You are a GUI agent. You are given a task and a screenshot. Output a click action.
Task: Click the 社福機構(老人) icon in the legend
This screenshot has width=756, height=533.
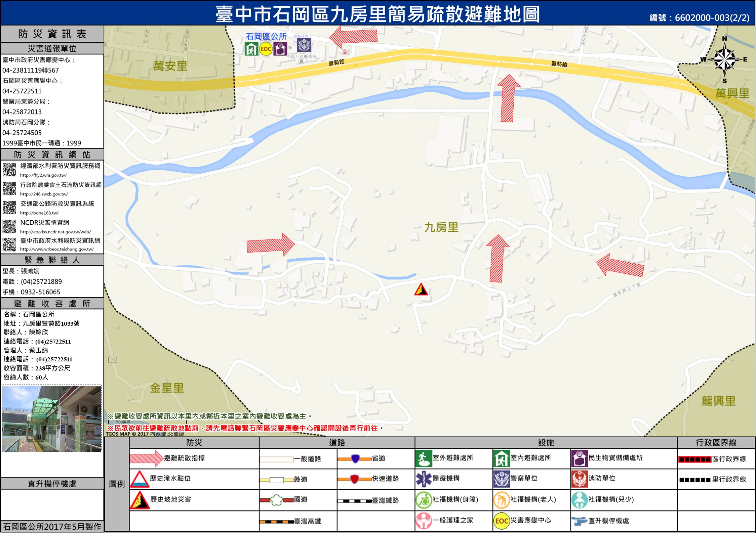click(501, 500)
